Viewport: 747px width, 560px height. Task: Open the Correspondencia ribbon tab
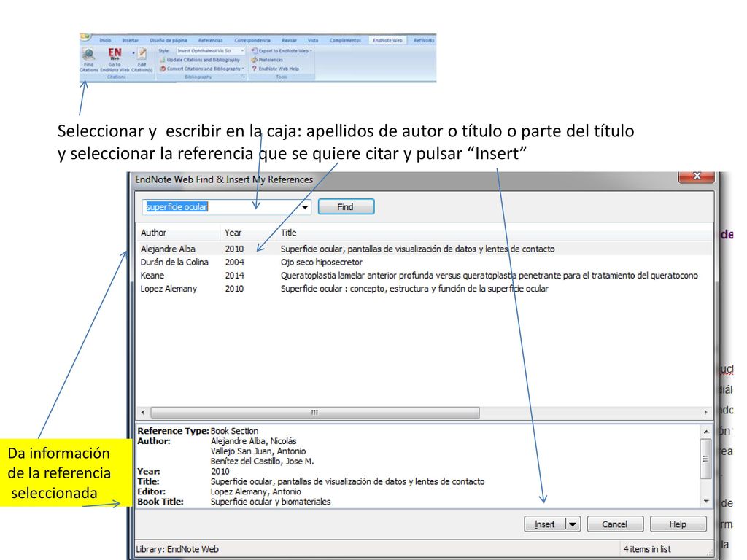252,41
